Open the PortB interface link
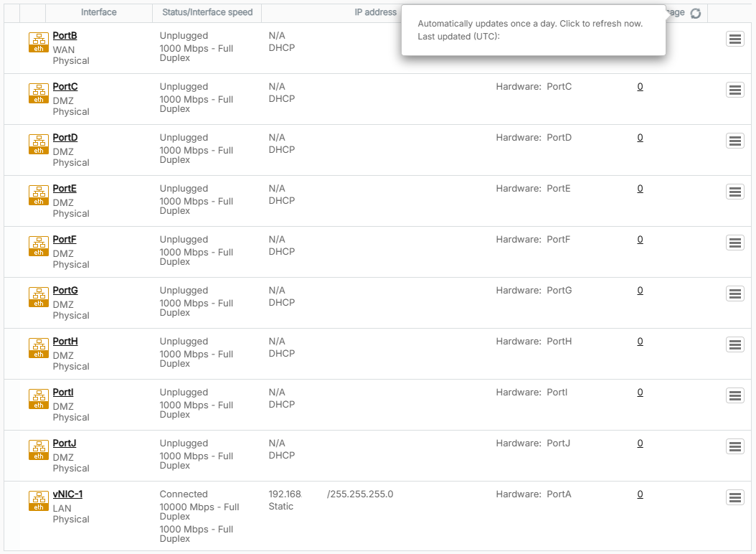This screenshot has height=554, width=756. [x=65, y=36]
